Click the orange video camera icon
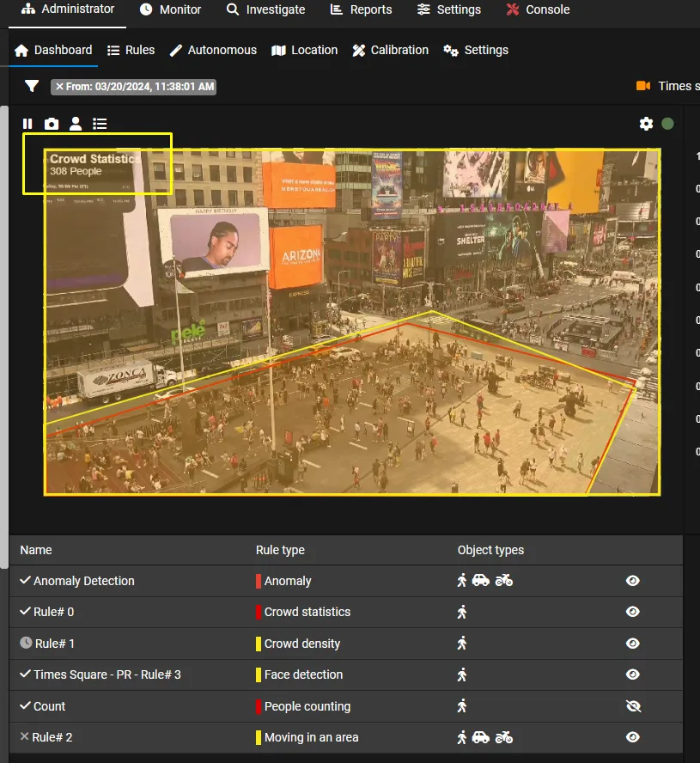The width and height of the screenshot is (700, 763). click(x=643, y=86)
